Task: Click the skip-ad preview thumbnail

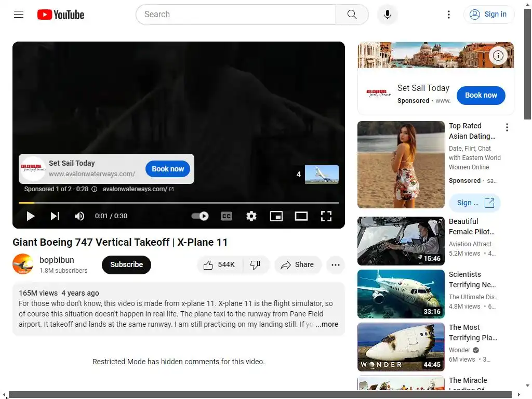Action: pos(322,175)
